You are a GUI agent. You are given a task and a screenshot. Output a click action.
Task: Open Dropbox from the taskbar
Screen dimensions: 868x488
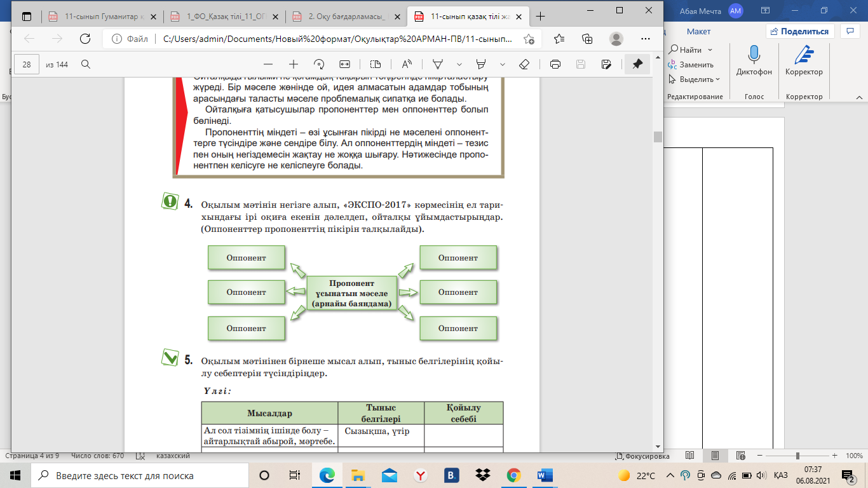point(483,475)
